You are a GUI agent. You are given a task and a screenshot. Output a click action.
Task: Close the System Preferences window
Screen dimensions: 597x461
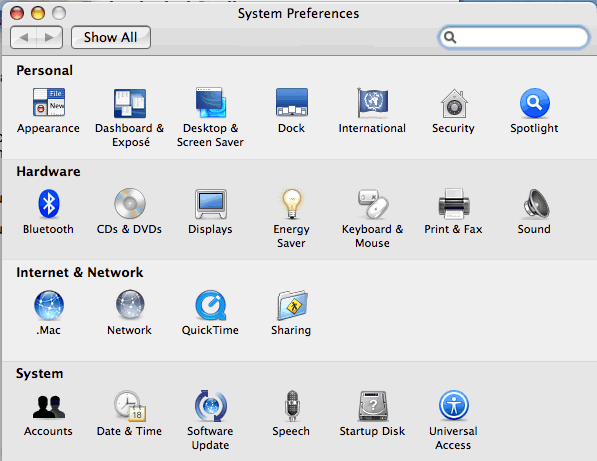[17, 13]
